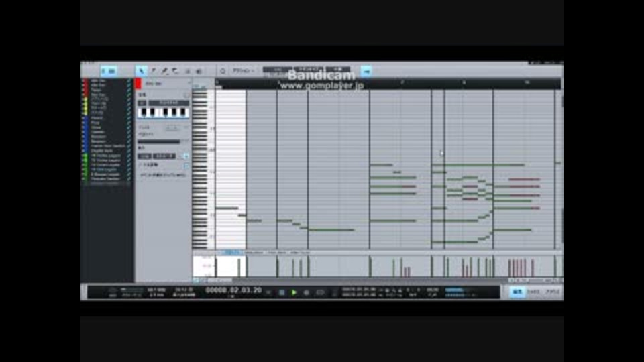
Task: Open the アクション dropdown menu
Action: tap(244, 71)
